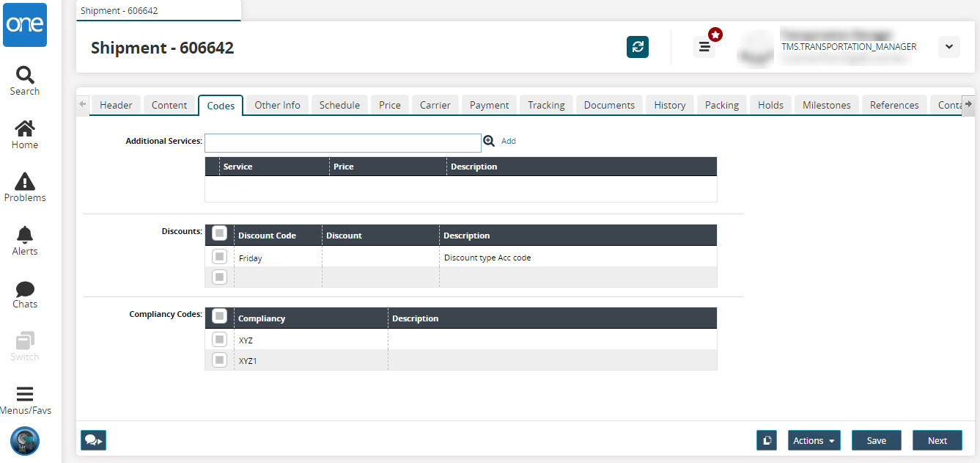Check the box for the Friday discount row
This screenshot has width=980, height=463.
[219, 257]
